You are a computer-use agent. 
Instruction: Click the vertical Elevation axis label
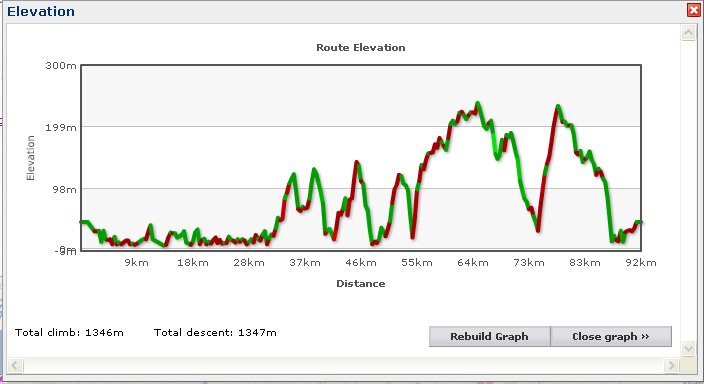[31, 158]
